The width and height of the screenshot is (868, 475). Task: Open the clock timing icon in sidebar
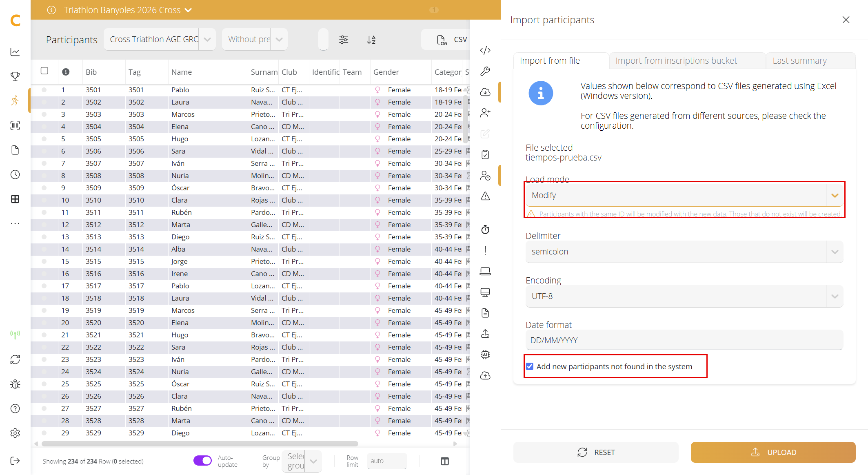(x=15, y=174)
